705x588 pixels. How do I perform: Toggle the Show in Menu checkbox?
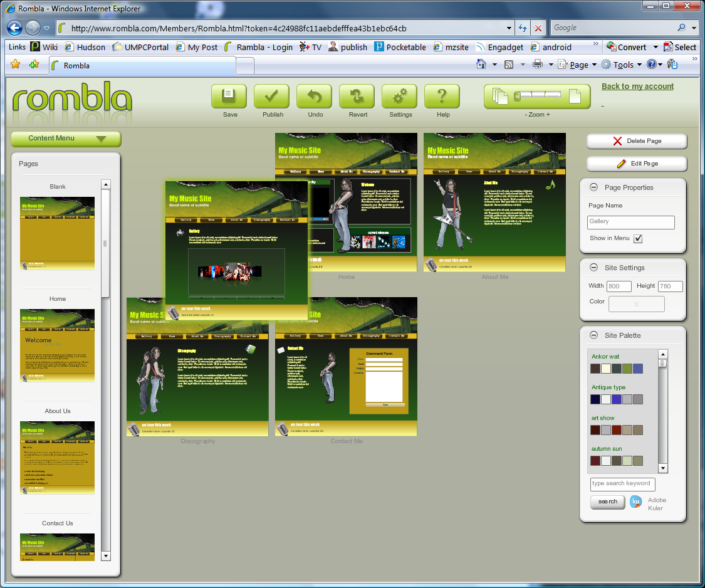tap(637, 239)
